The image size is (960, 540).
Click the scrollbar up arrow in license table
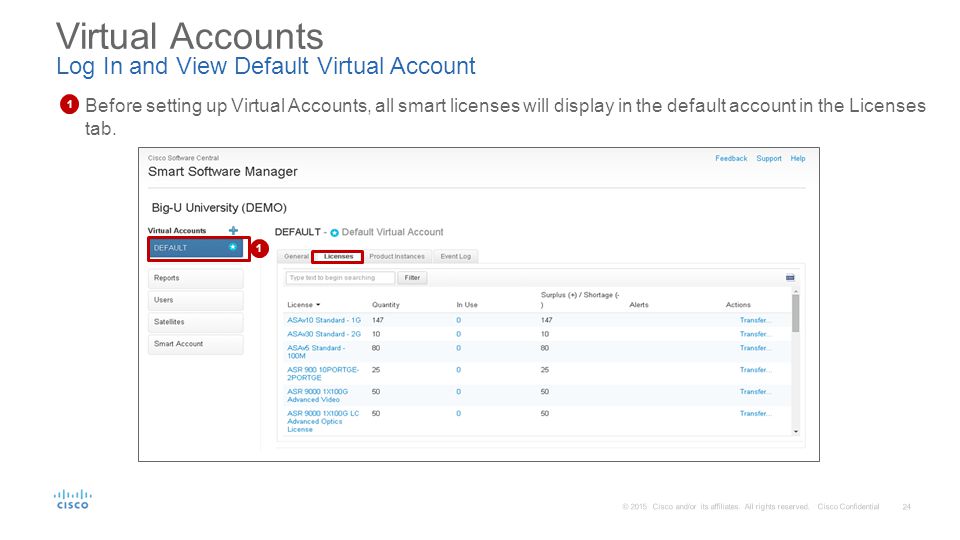point(796,291)
